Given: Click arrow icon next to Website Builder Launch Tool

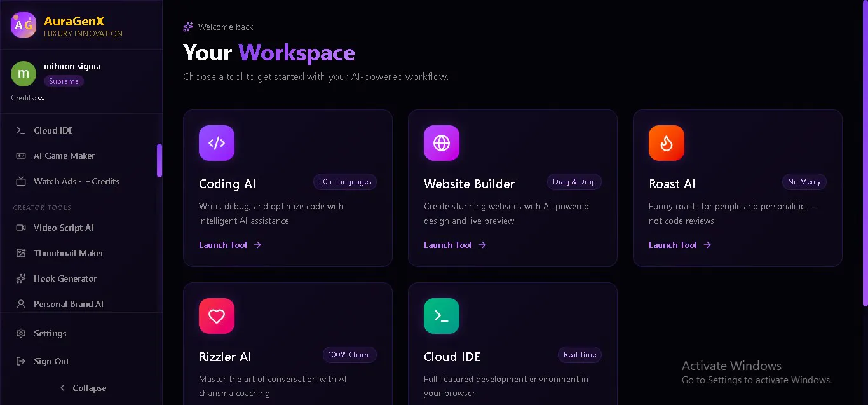Looking at the screenshot, I should point(482,245).
